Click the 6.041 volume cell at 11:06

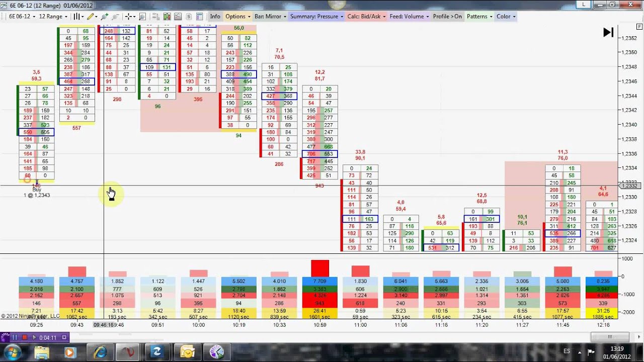pos(401,281)
